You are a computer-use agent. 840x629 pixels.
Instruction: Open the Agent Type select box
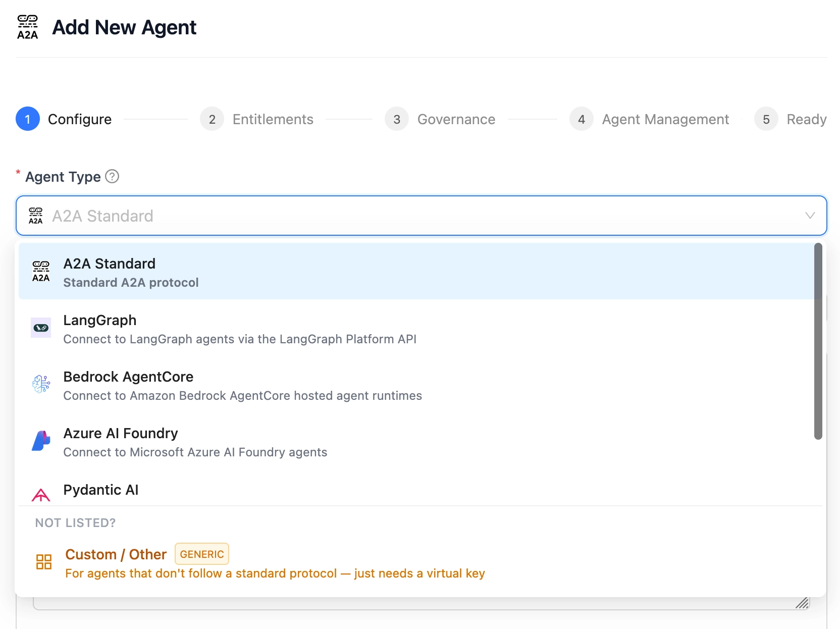[421, 216]
